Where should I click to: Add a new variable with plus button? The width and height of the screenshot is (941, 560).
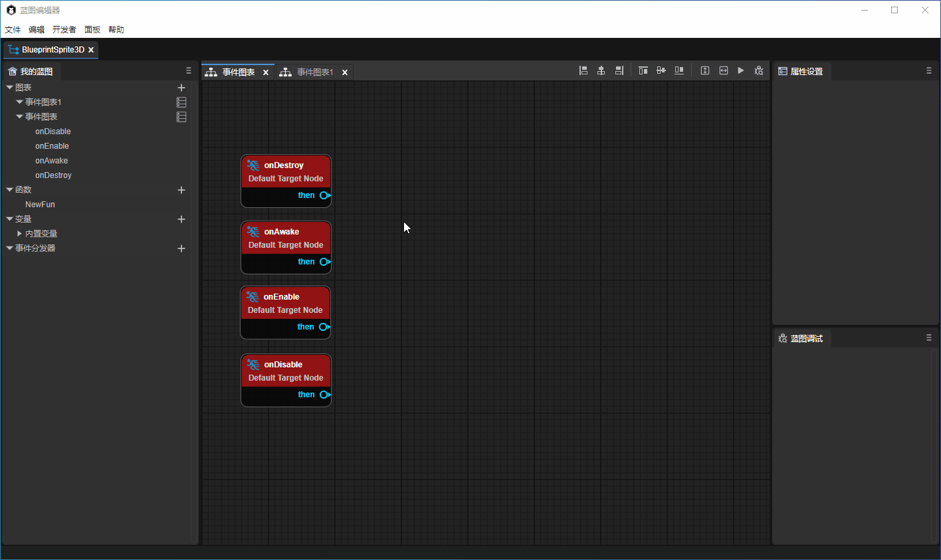(x=181, y=219)
